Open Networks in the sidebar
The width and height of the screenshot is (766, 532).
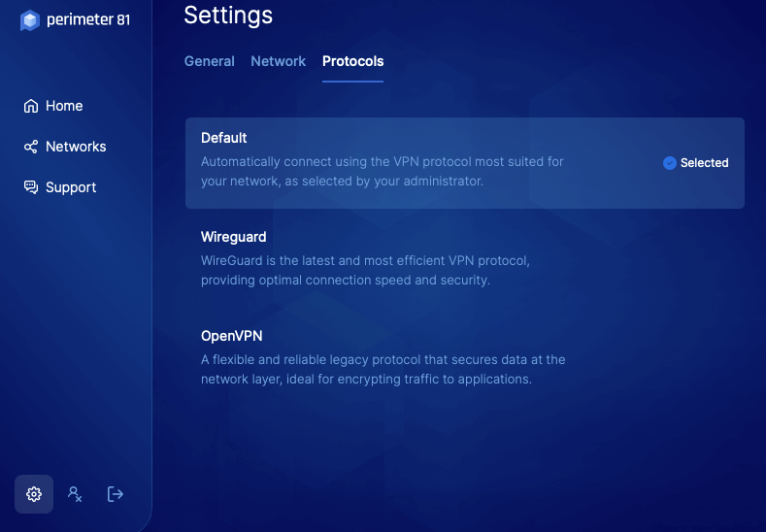(x=65, y=147)
